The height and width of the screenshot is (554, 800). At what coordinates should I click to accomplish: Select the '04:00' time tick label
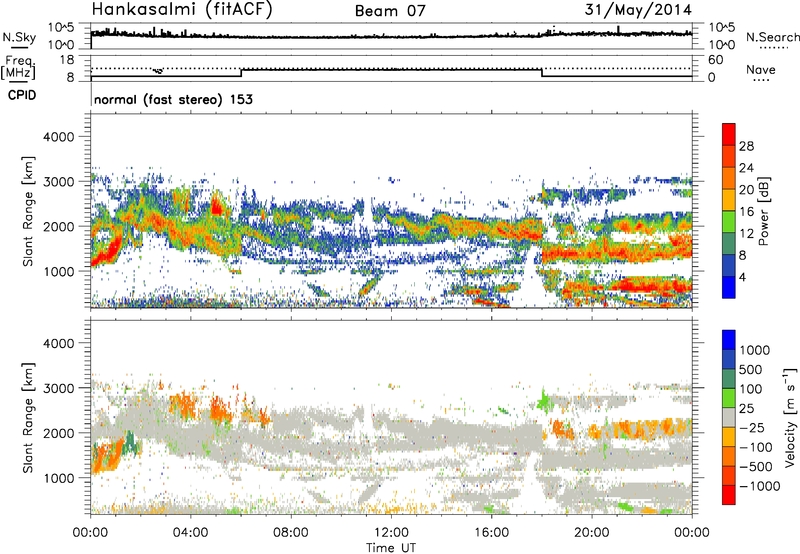coord(191,533)
